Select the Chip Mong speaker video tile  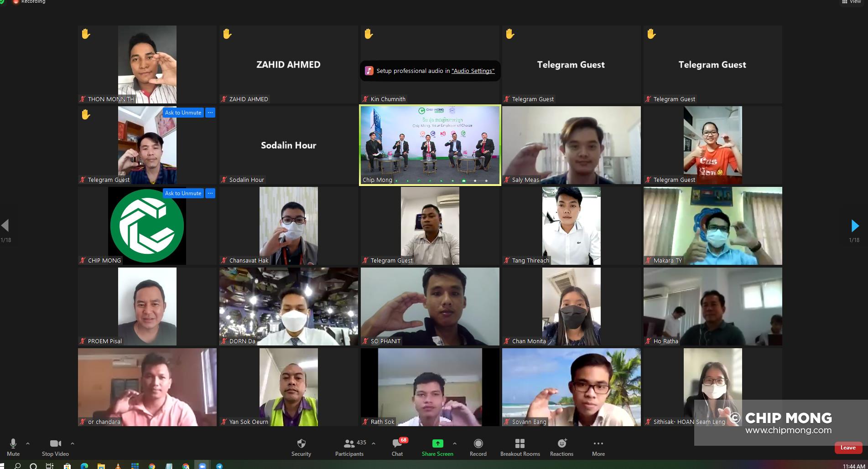pyautogui.click(x=430, y=145)
